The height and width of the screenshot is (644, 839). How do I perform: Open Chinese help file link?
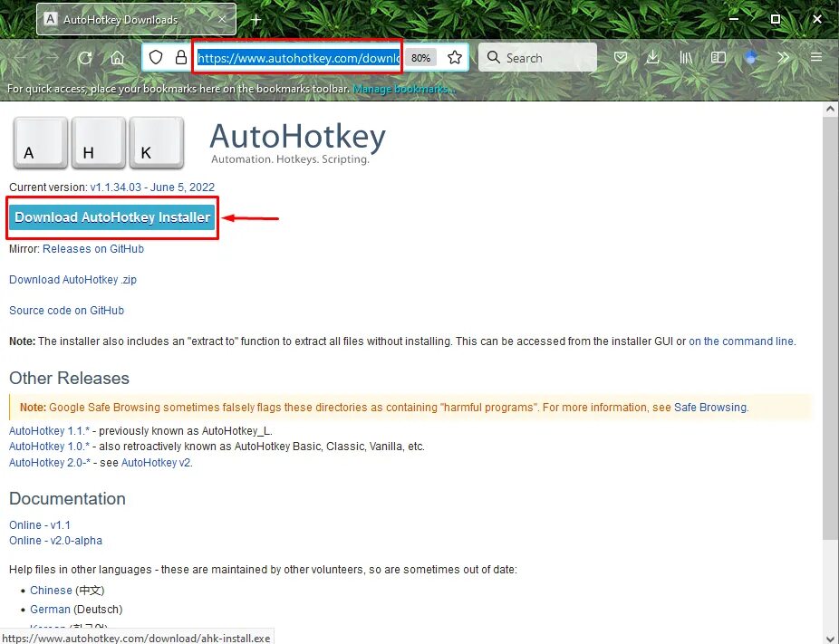pyautogui.click(x=51, y=590)
